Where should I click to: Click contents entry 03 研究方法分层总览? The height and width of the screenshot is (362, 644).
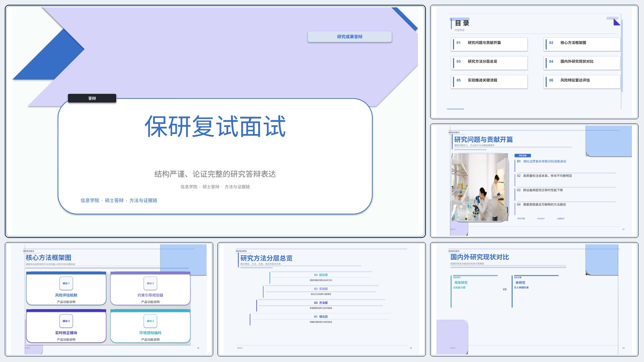pos(489,63)
